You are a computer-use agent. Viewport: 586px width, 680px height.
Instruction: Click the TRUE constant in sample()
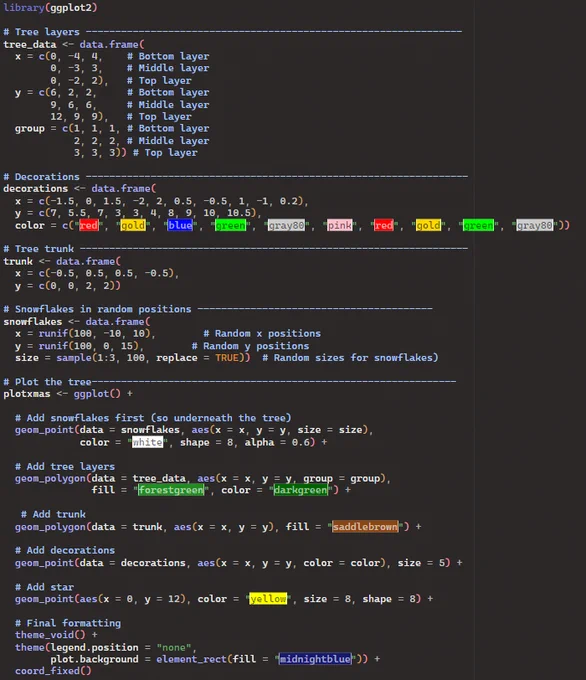click(x=227, y=358)
